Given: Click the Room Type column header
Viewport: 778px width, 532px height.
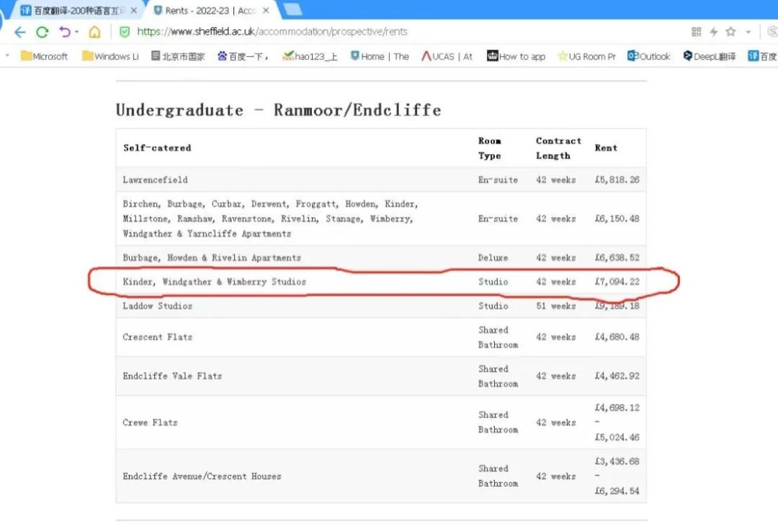Looking at the screenshot, I should 489,149.
